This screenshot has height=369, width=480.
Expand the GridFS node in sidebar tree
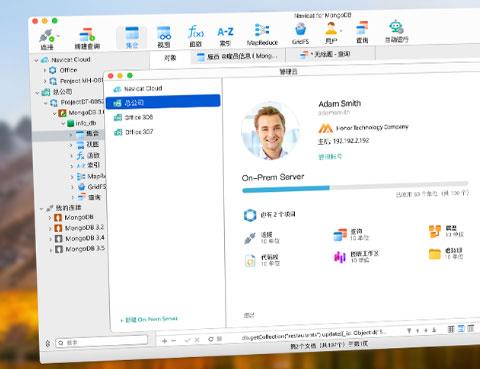click(73, 187)
